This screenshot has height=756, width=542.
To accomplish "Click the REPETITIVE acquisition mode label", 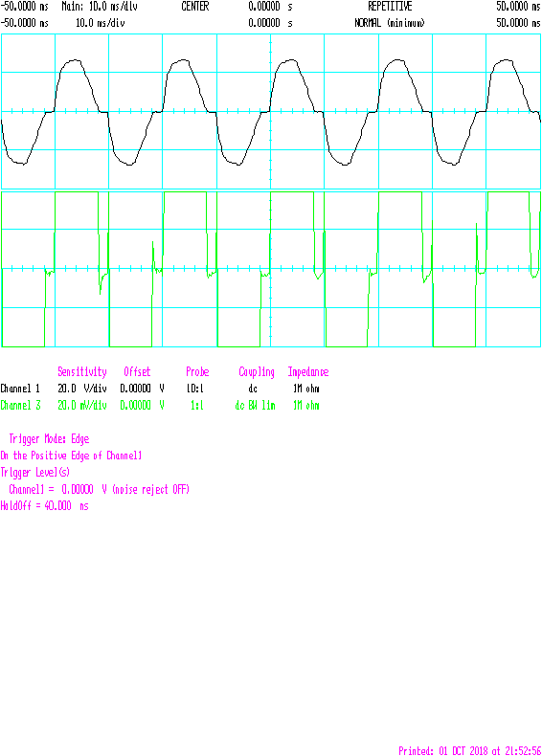I will click(390, 7).
